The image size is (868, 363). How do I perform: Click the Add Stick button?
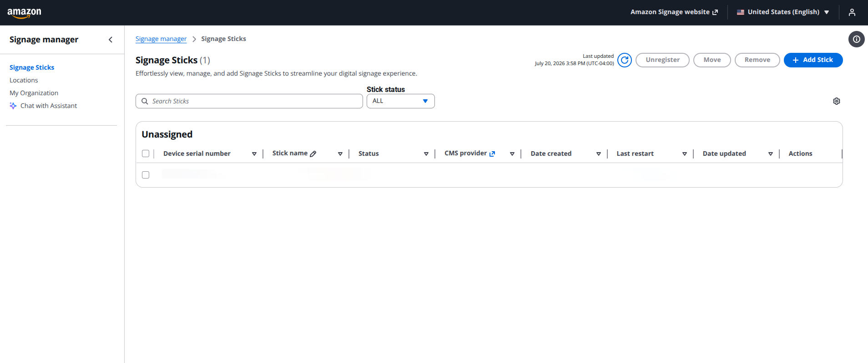click(x=813, y=60)
